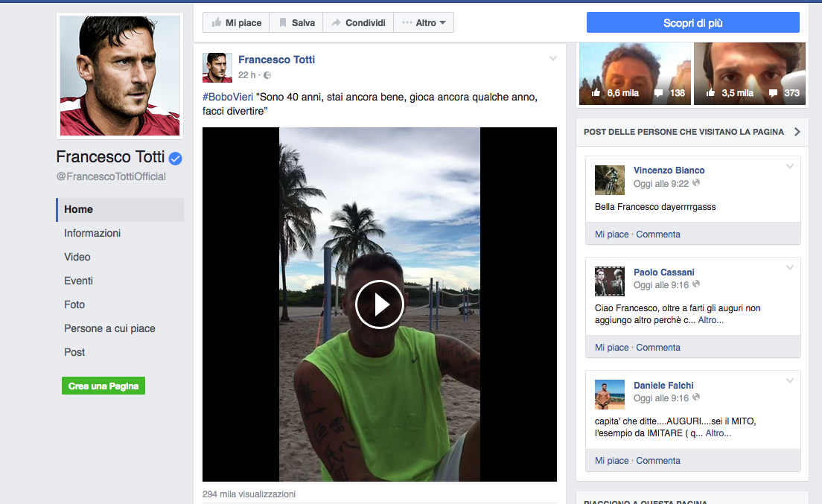Open video thumbnail with 6,6 mila likes
Image resolution: width=822 pixels, height=504 pixels.
(634, 74)
